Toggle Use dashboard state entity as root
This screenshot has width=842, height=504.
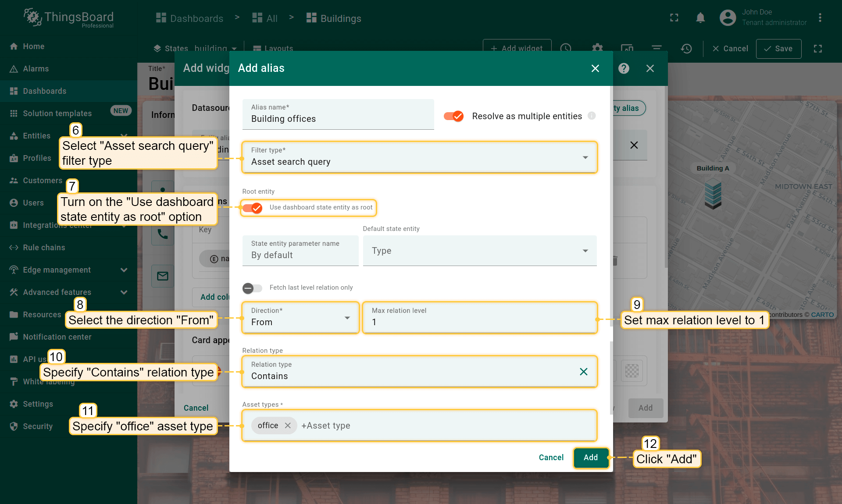[x=252, y=208]
